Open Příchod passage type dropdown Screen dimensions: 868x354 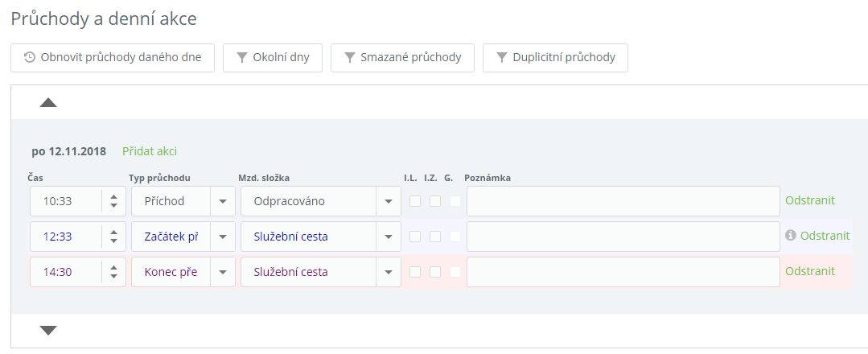coord(223,201)
